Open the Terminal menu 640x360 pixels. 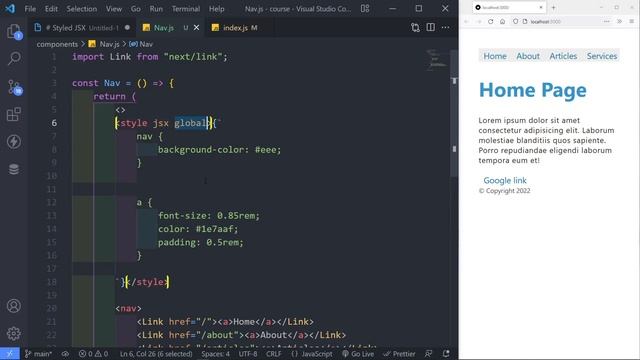186,9
